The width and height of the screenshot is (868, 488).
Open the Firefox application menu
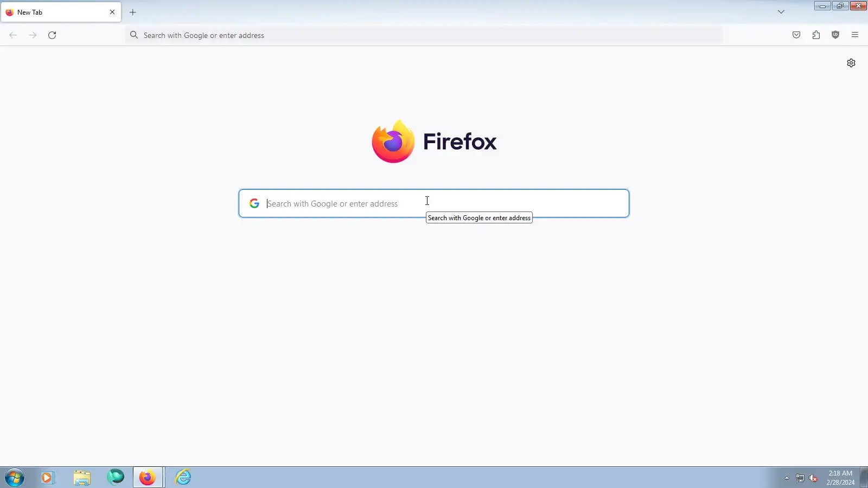[855, 35]
